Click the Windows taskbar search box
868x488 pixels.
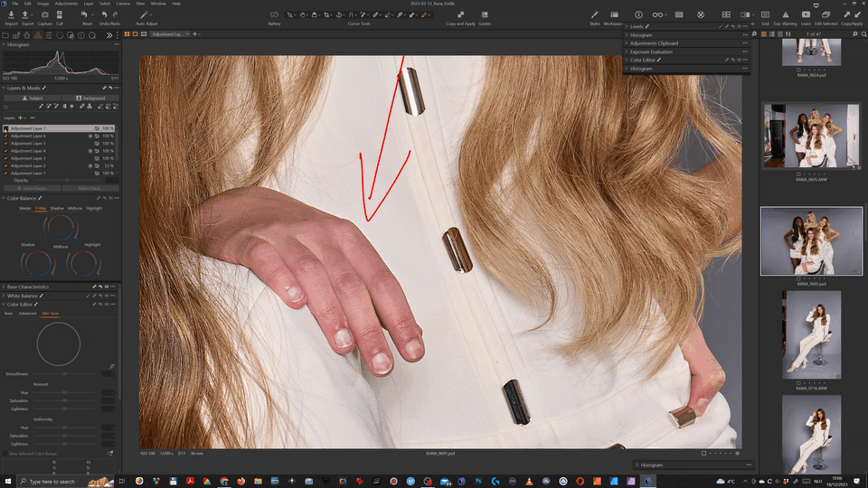(x=65, y=482)
